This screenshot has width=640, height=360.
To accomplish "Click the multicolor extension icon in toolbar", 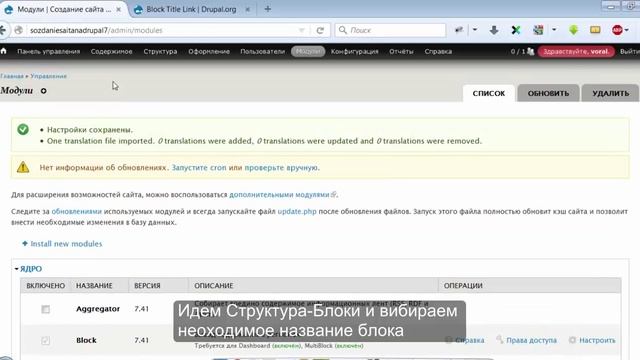I will [x=538, y=30].
